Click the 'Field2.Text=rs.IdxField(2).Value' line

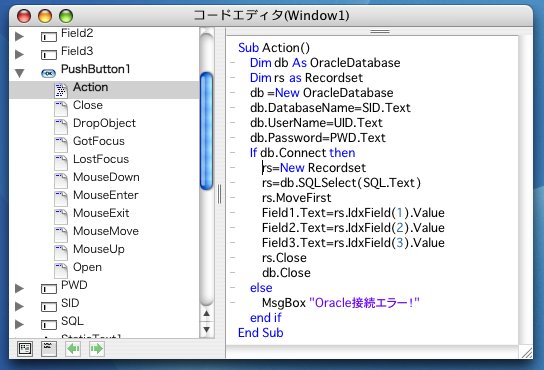[353, 228]
